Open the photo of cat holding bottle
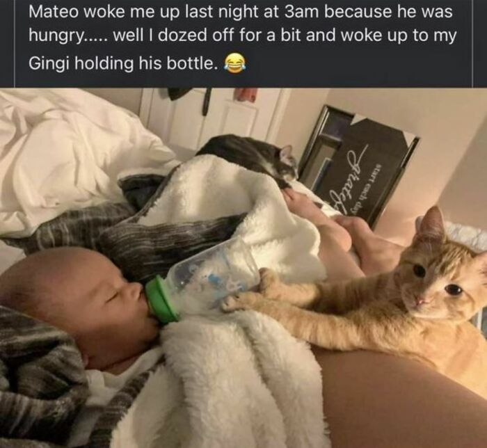The width and height of the screenshot is (487, 448). pos(243,268)
